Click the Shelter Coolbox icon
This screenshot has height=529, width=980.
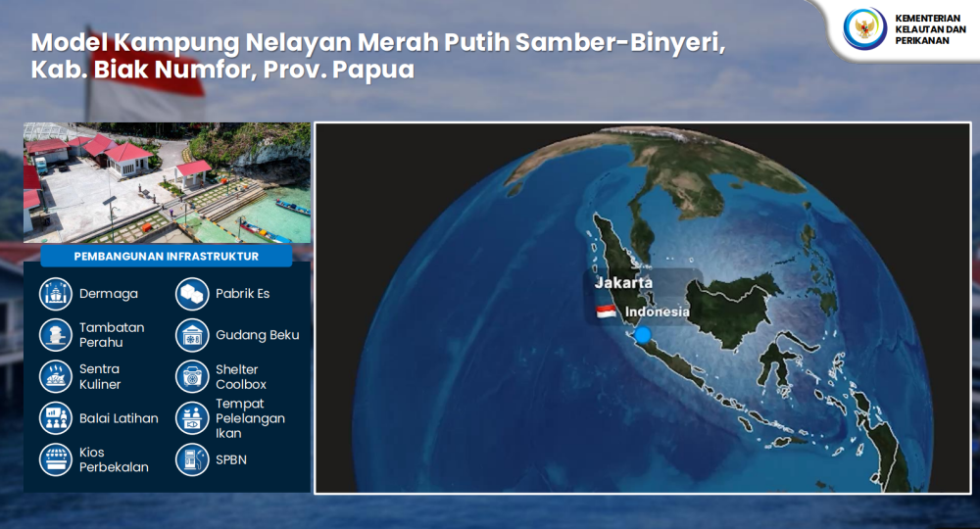click(191, 376)
